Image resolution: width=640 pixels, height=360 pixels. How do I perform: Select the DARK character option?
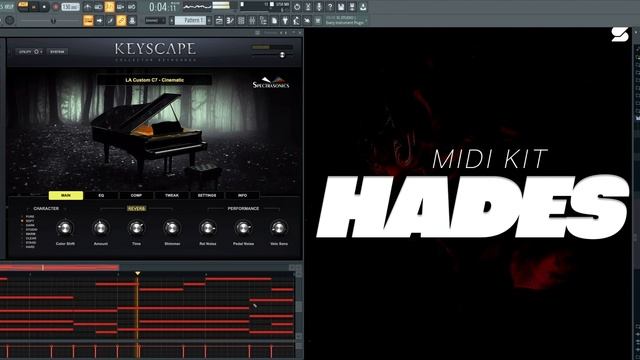tap(30, 225)
